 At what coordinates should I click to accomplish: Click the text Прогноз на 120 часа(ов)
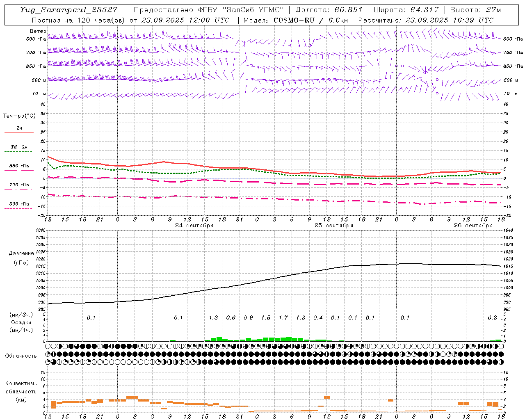coord(78,20)
